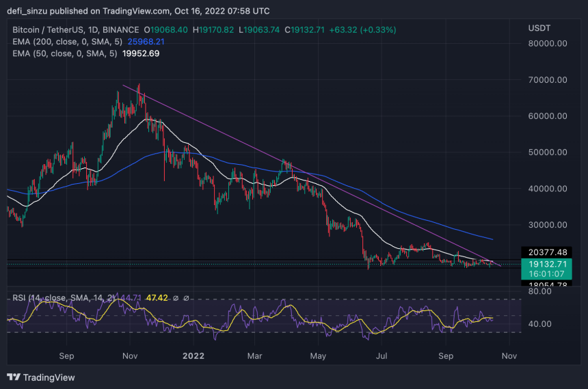
Task: Click the Jul label on time axis
Action: (382, 356)
